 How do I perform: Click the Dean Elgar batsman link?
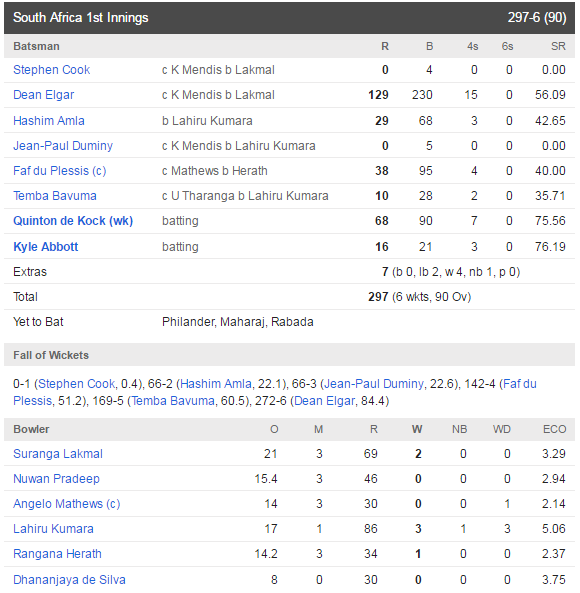[x=43, y=95]
